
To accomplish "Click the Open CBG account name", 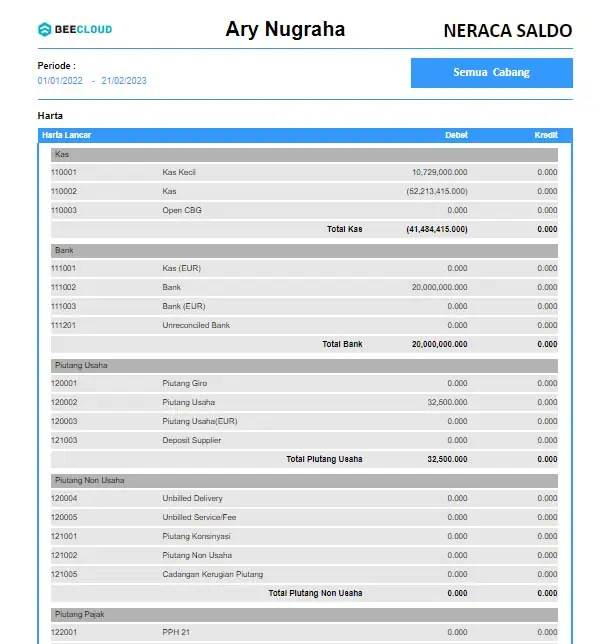I will (182, 210).
